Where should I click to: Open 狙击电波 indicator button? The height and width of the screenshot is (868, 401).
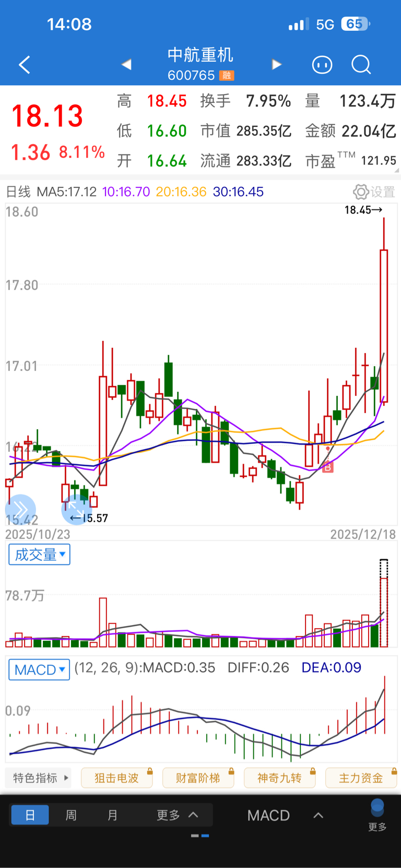(116, 778)
